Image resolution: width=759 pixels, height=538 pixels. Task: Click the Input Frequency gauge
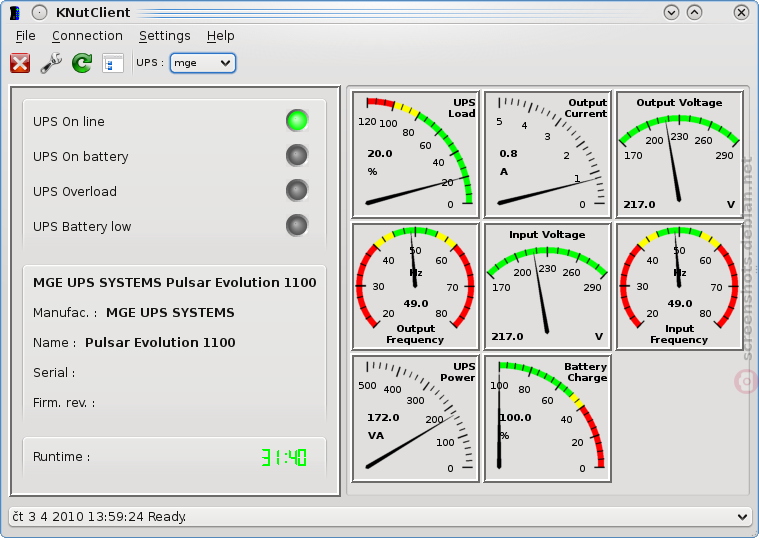[679, 286]
